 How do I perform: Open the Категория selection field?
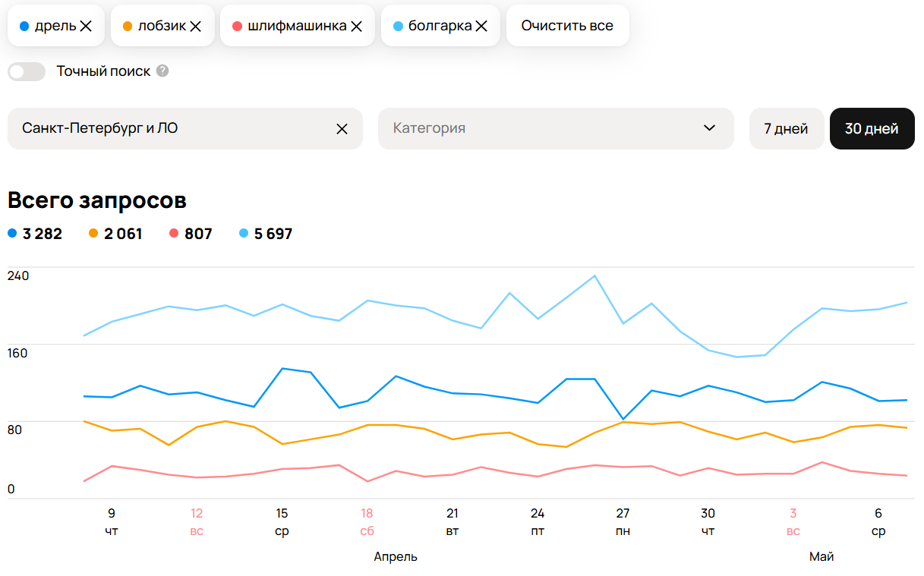(x=556, y=128)
